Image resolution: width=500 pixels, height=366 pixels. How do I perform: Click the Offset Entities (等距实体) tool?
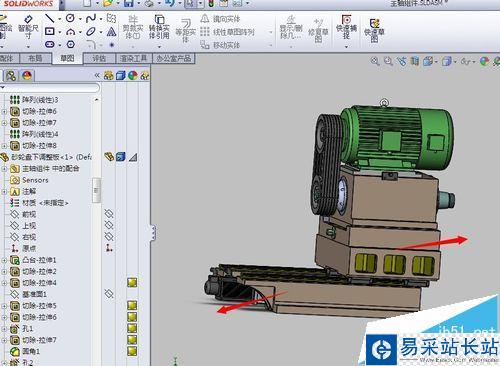[185, 31]
